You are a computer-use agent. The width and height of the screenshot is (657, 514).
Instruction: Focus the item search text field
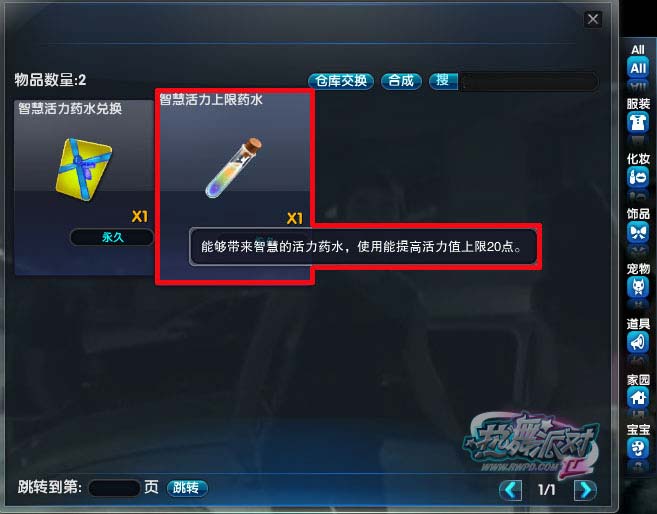pos(528,81)
